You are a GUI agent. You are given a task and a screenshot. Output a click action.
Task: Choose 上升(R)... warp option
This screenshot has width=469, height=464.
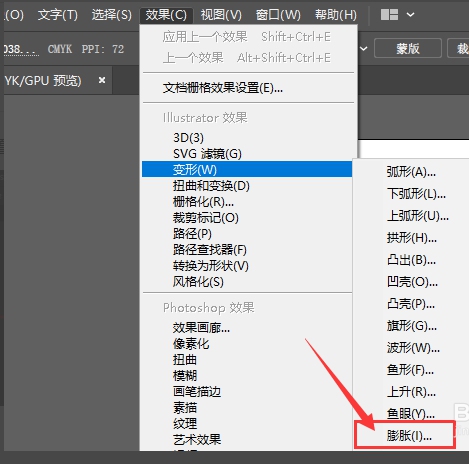point(411,392)
